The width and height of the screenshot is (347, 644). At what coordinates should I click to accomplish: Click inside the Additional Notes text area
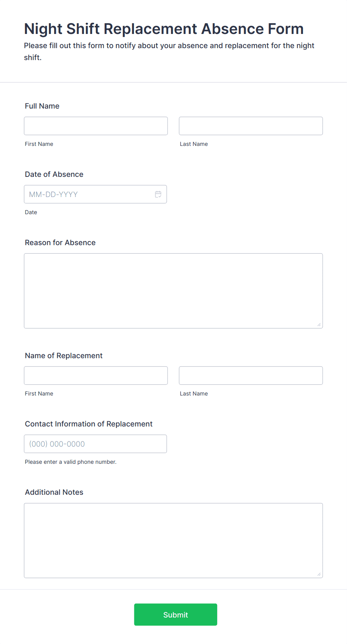click(173, 541)
